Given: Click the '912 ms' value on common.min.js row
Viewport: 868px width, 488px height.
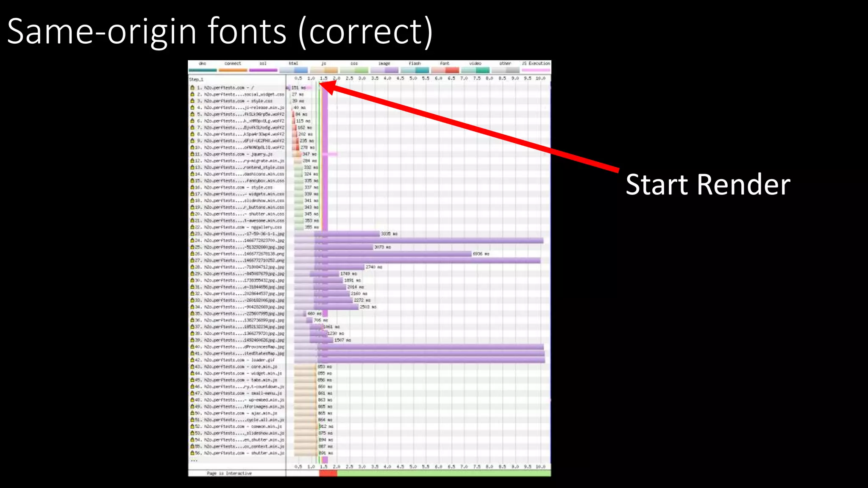Looking at the screenshot, I should coord(326,426).
